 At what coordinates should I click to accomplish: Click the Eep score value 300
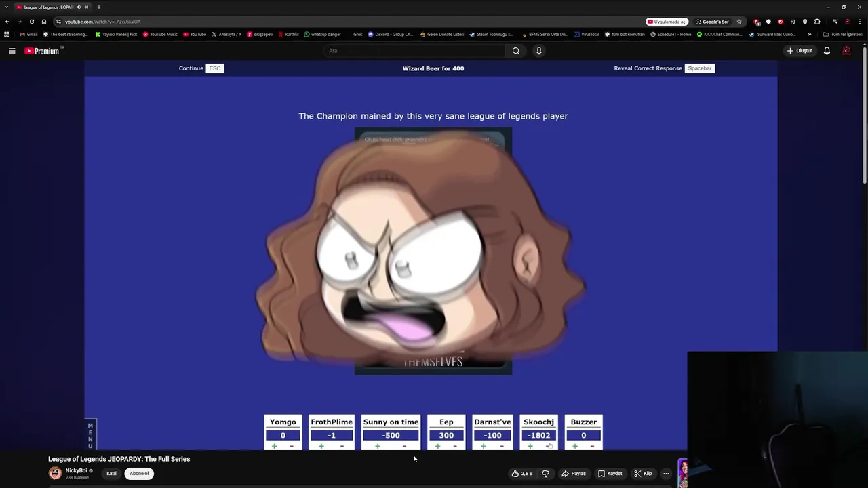pos(446,435)
